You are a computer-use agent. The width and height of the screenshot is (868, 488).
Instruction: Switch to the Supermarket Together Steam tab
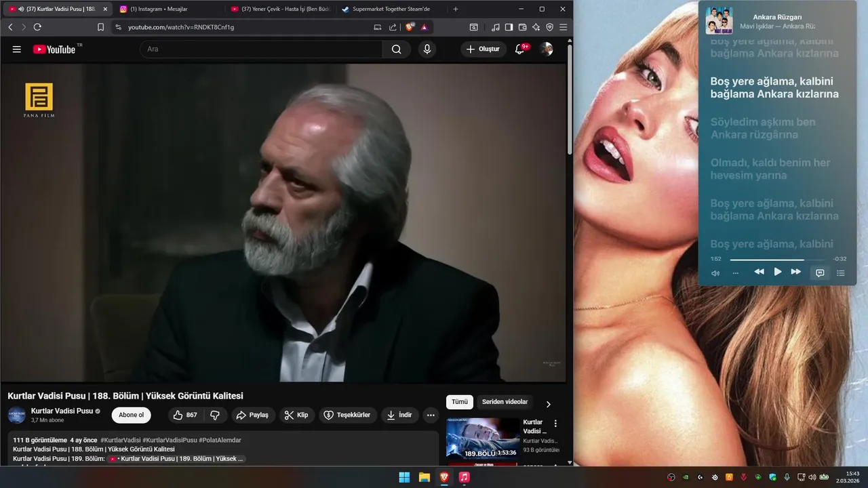point(391,9)
